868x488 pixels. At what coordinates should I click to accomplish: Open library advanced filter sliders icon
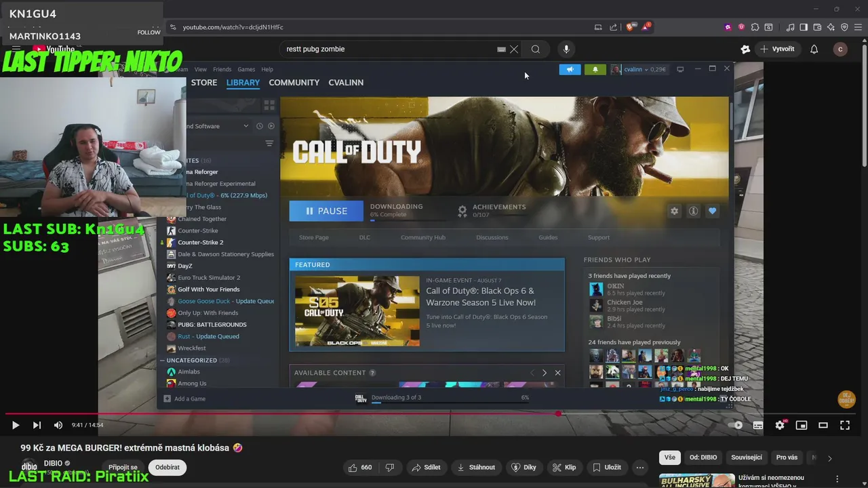[269, 143]
